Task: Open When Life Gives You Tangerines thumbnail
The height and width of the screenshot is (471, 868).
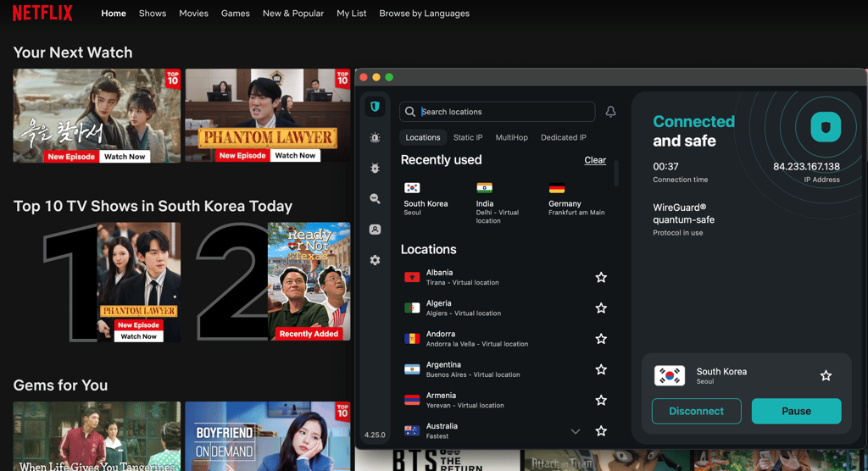Action: pyautogui.click(x=97, y=436)
